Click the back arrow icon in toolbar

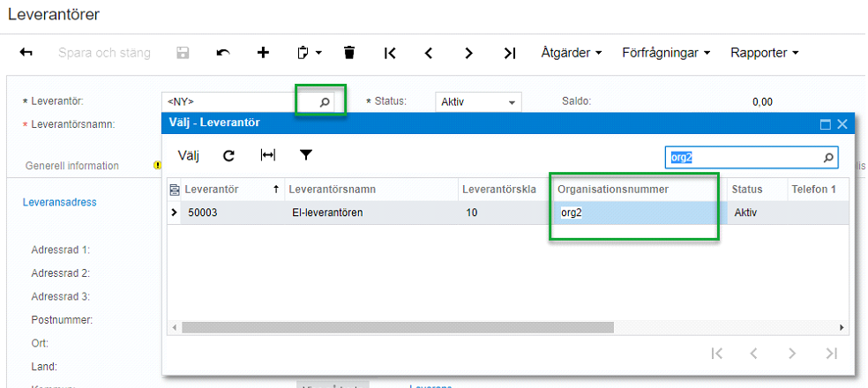26,53
